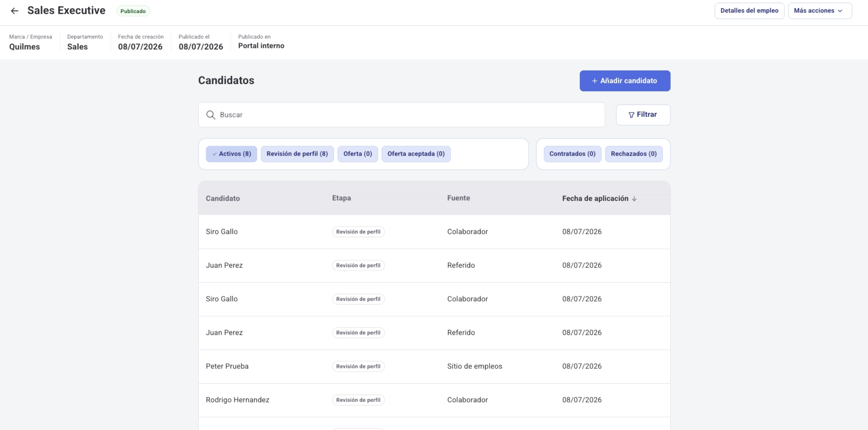Open the Rodrigo Hernandez candidate row
Screen dimensions: 868x430
[x=434, y=400]
